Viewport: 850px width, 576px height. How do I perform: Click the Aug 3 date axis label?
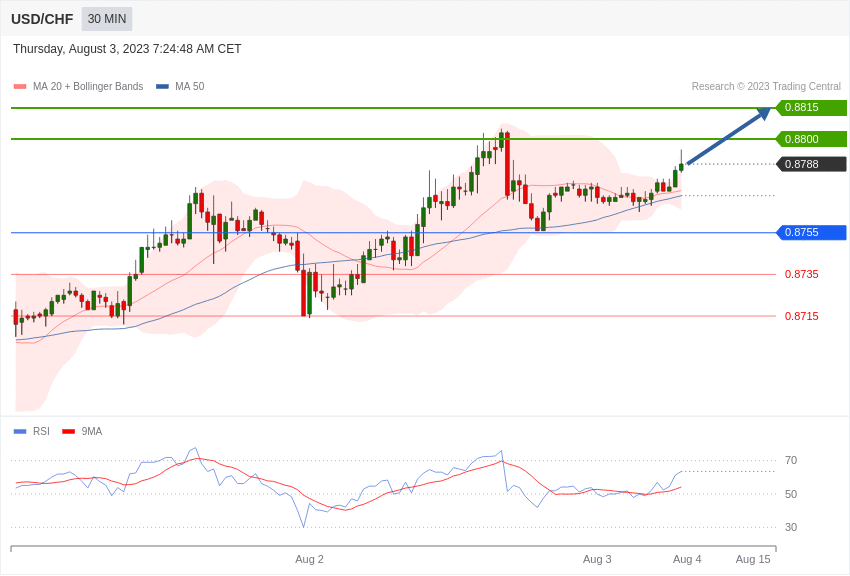(597, 559)
